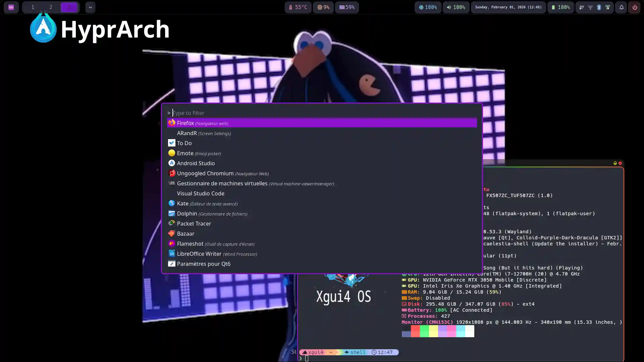Click the leaf-shaped tray icon
The image size is (644, 362).
pyautogui.click(x=582, y=7)
